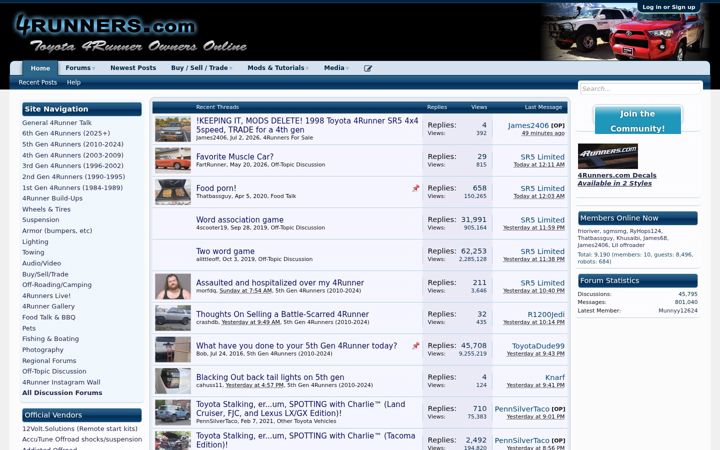Open General 4Runner Talk forum
The width and height of the screenshot is (720, 450).
click(57, 123)
